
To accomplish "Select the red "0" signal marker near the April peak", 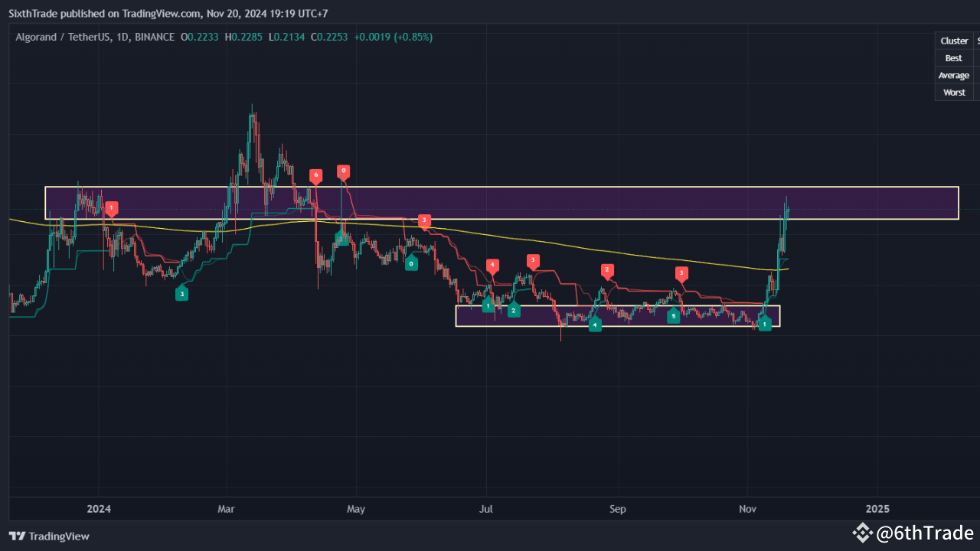I will pyautogui.click(x=343, y=172).
